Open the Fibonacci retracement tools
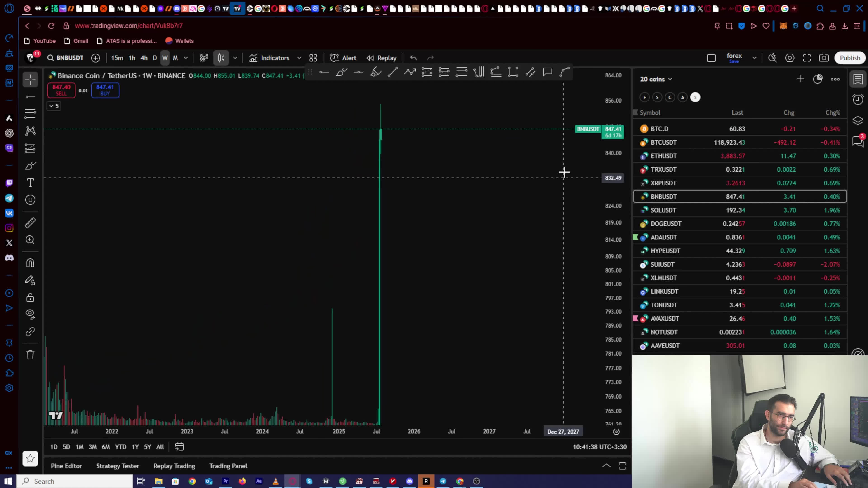The image size is (868, 488). [30, 114]
